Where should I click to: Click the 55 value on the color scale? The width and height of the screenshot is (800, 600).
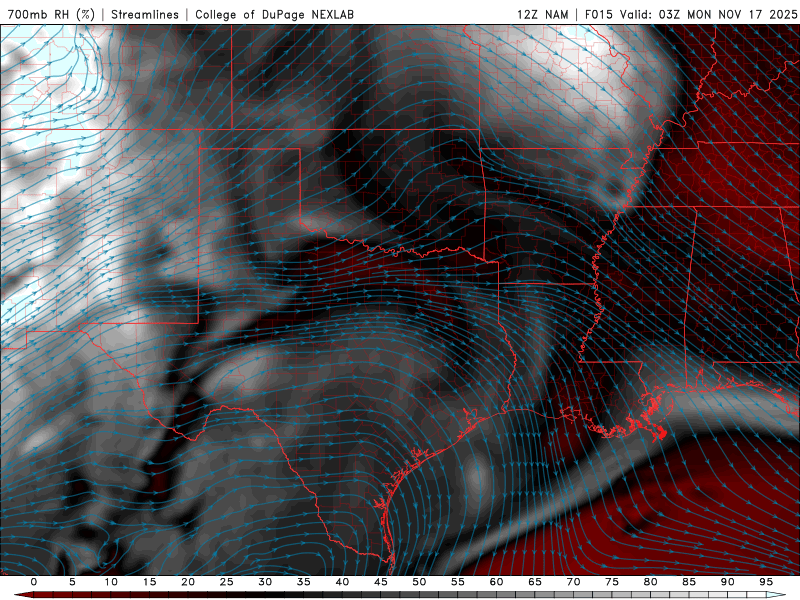click(x=458, y=582)
